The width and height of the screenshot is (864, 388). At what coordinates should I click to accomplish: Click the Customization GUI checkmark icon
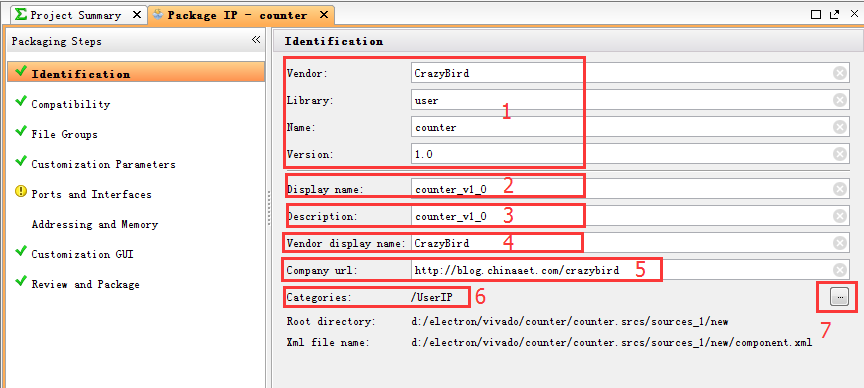point(21,251)
